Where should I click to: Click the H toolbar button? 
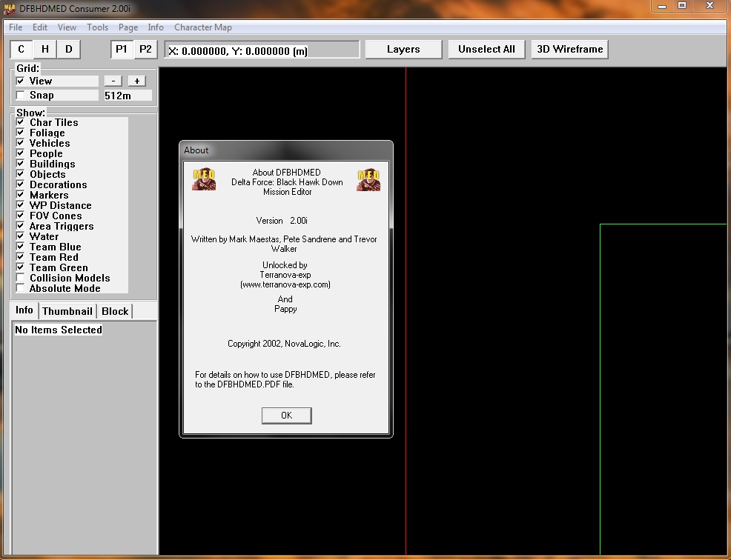tap(44, 50)
